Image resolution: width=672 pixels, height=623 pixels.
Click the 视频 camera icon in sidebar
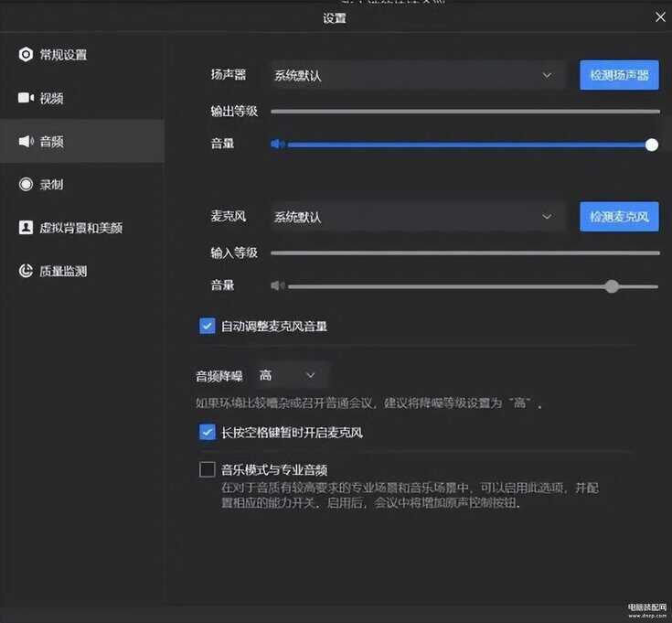click(x=26, y=98)
